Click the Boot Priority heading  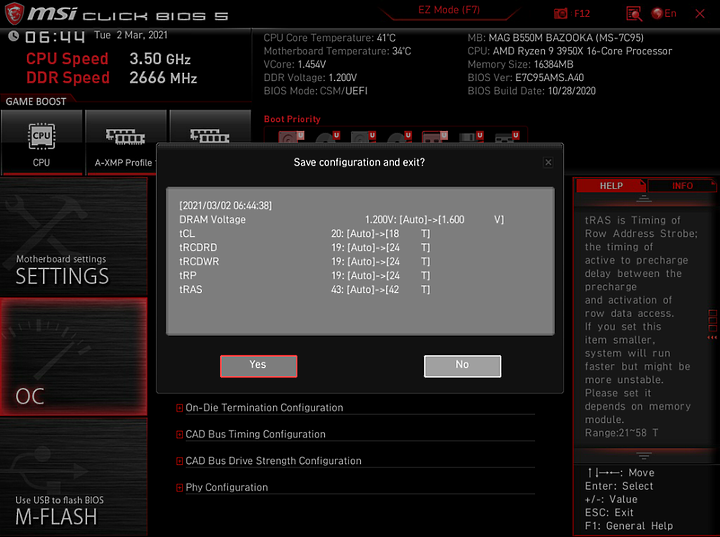tap(292, 119)
